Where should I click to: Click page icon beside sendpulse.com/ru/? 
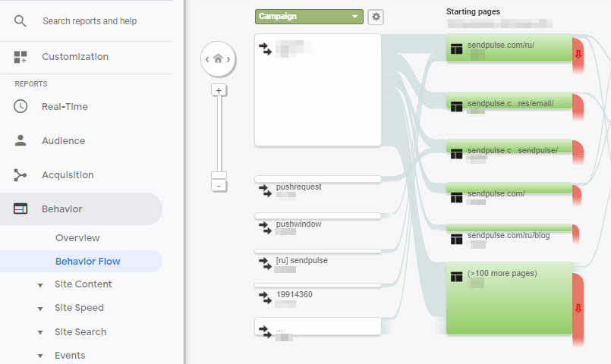[456, 49]
